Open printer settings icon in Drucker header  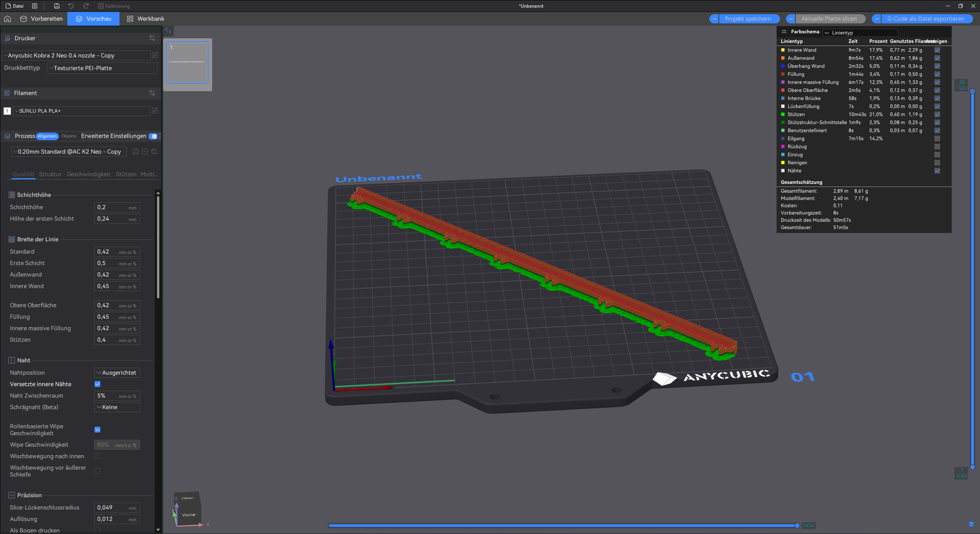[x=152, y=38]
